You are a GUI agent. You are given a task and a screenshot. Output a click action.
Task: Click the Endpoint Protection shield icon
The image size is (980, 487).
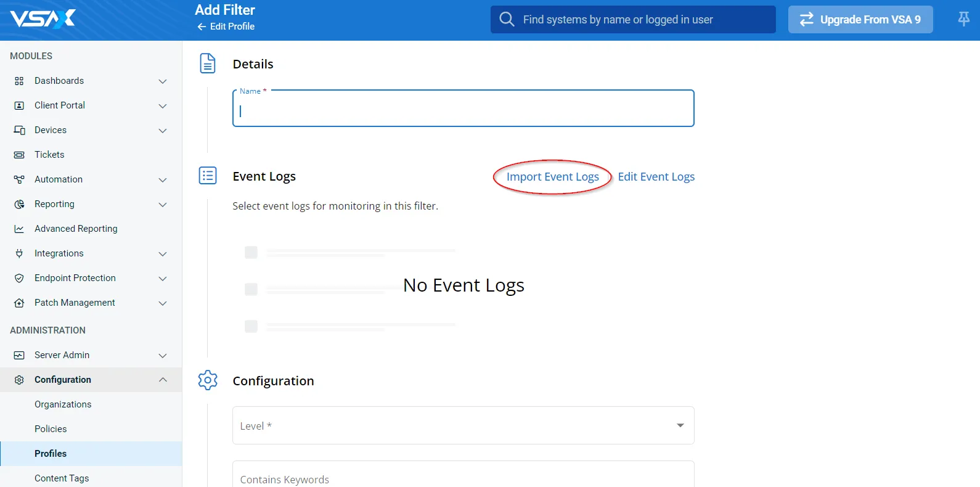[x=19, y=278]
